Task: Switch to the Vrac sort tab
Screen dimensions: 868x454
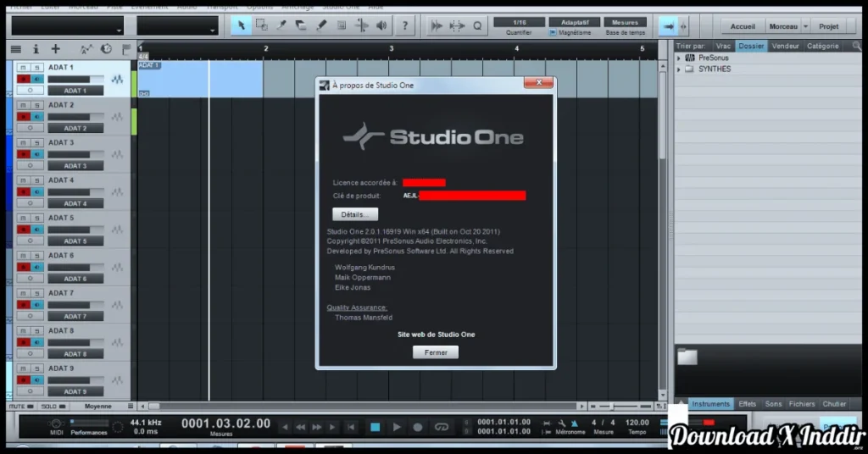Action: coord(723,46)
